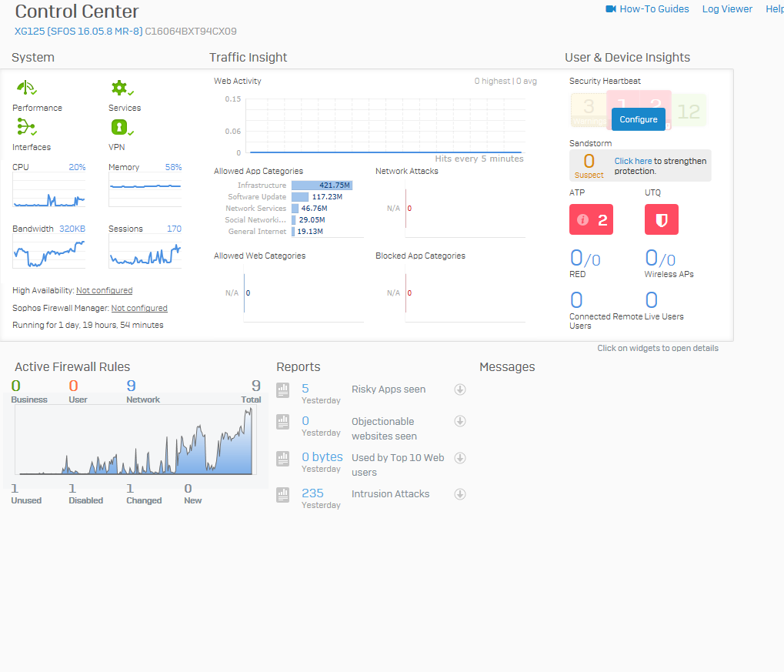Open the Interfaces status icon
The image size is (784, 672).
26,127
